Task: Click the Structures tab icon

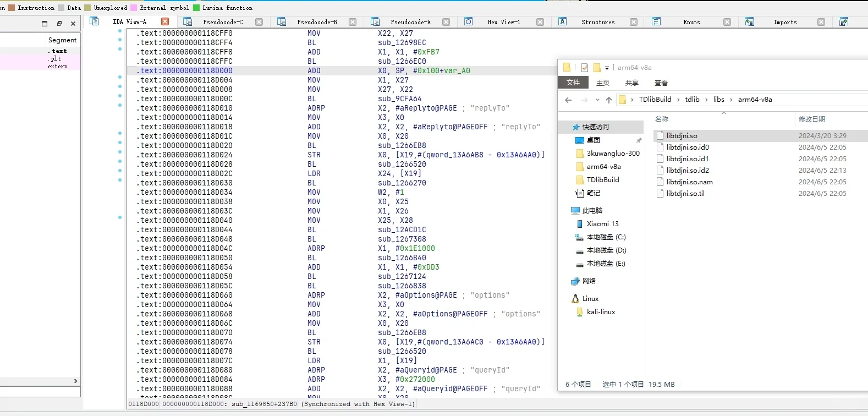Action: click(562, 21)
